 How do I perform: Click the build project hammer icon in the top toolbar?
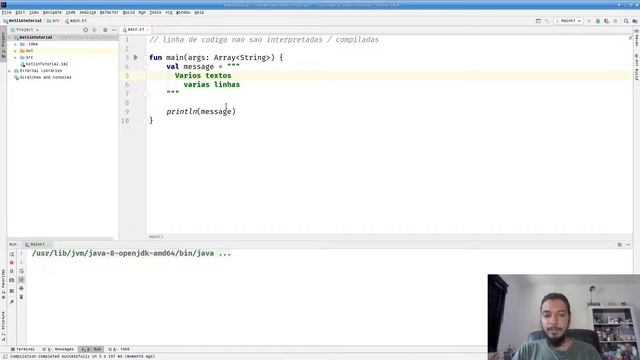[547, 21]
